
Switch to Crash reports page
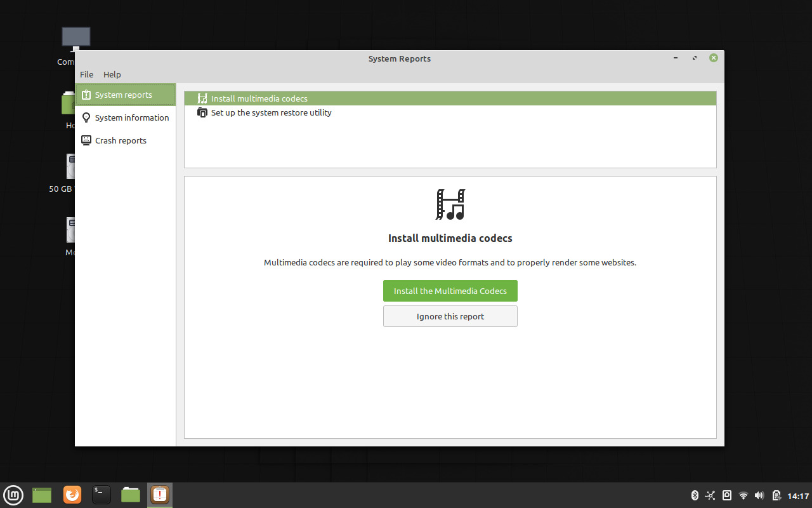pos(125,140)
